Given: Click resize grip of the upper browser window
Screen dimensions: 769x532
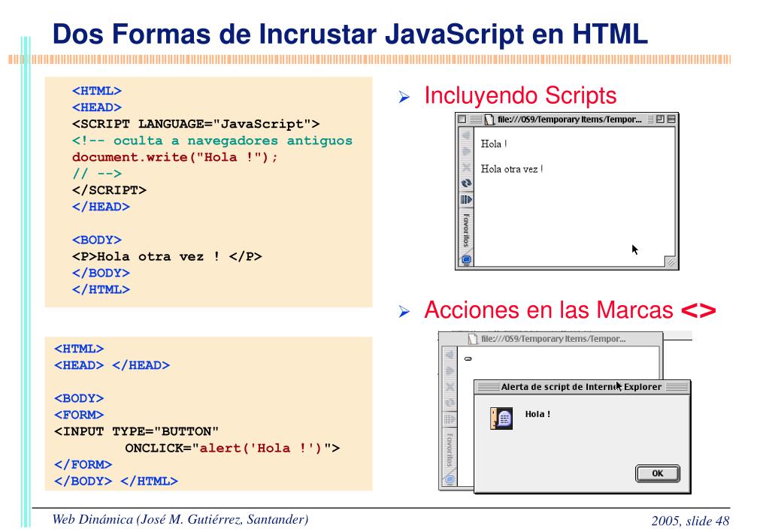Looking at the screenshot, I should tap(671, 262).
